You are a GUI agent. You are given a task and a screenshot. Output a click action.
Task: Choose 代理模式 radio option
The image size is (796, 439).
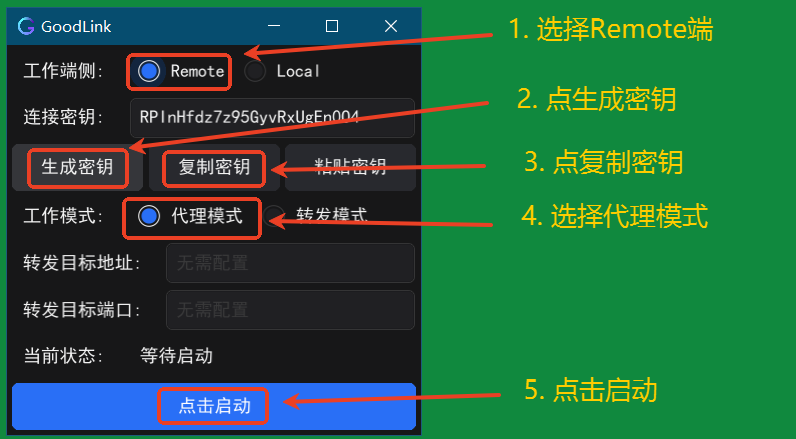coord(149,217)
